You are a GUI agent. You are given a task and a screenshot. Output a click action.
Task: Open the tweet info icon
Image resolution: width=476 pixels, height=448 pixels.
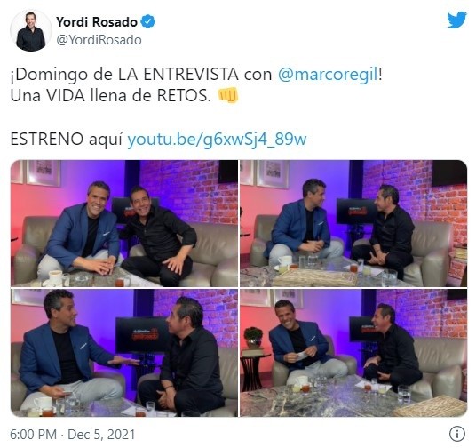(456, 434)
